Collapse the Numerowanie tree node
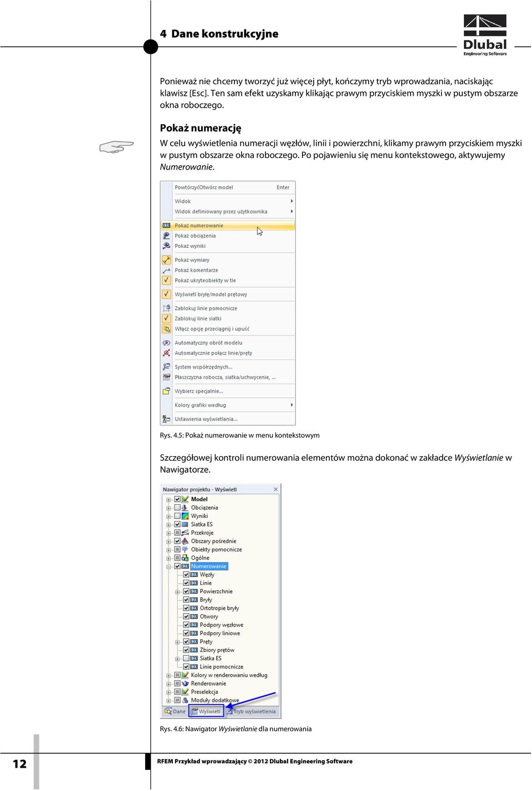Viewport: 532px width, 791px height. (168, 567)
